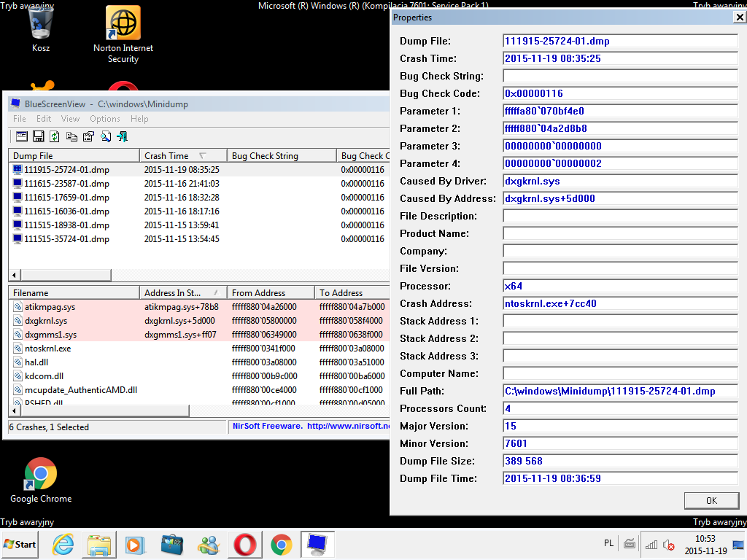Click the muted volume tray icon

pyautogui.click(x=669, y=544)
